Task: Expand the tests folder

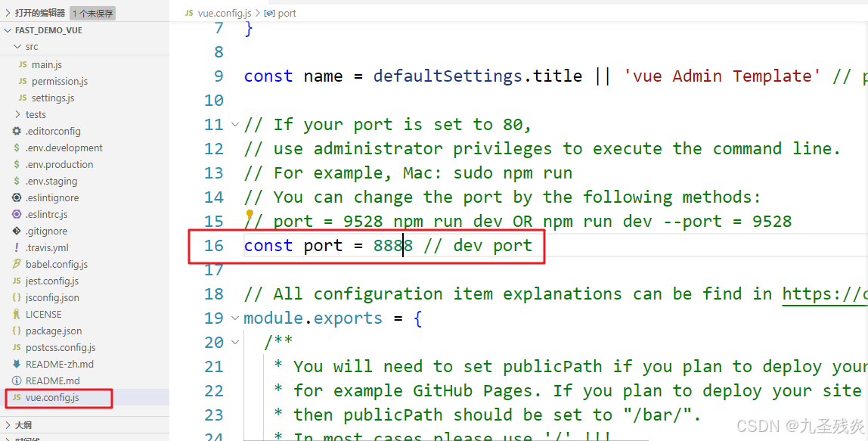Action: click(x=17, y=114)
